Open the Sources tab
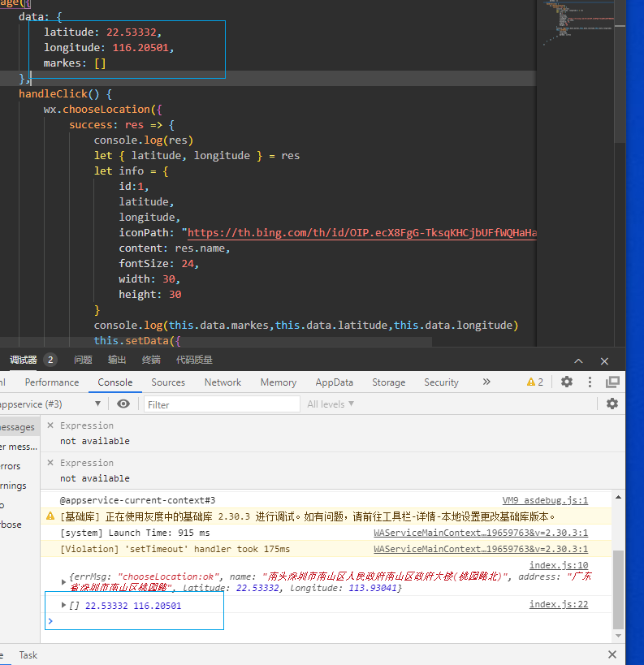 pyautogui.click(x=168, y=382)
